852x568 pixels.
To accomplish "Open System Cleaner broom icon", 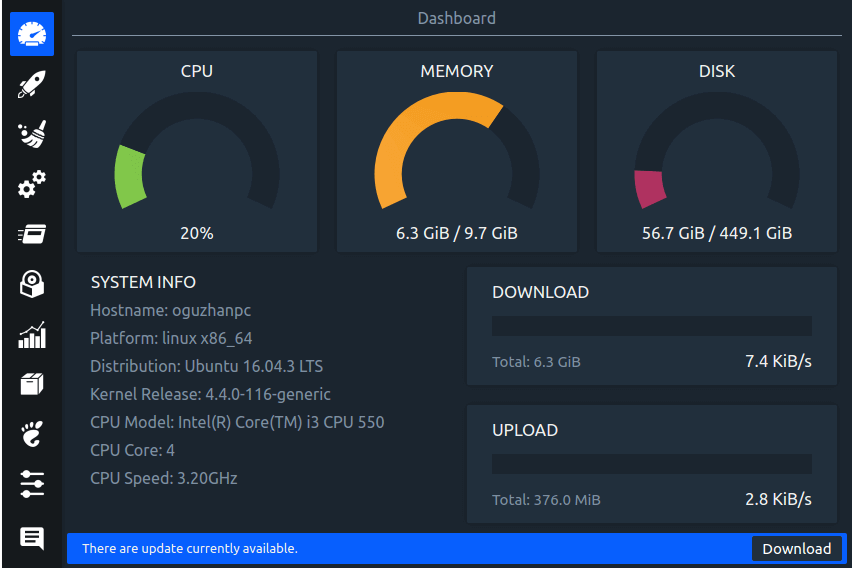I will click(x=32, y=135).
